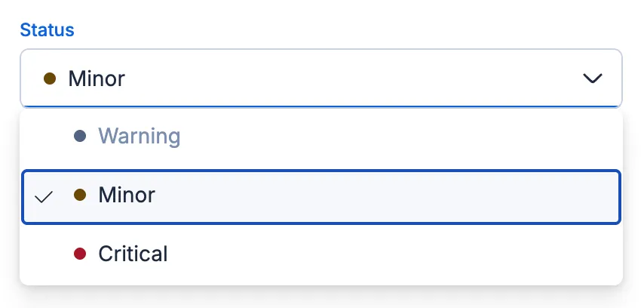The width and height of the screenshot is (644, 308).
Task: Click the Critical severity red color indicator
Action: click(x=80, y=254)
